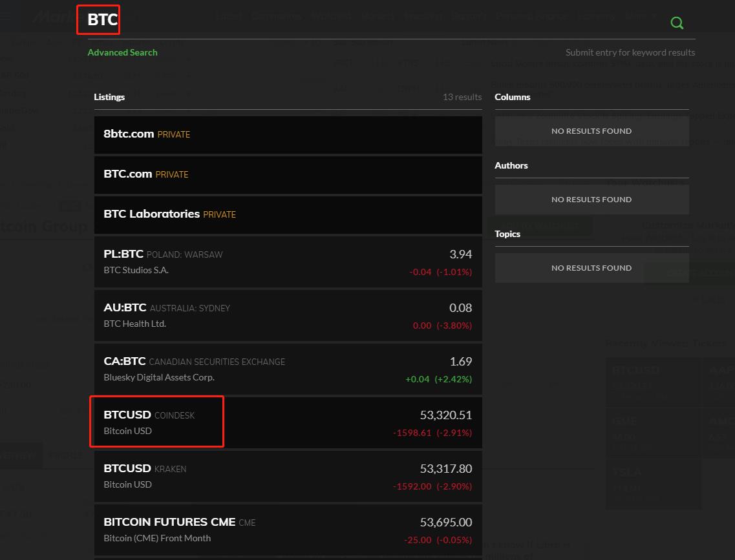Click the Authors No Results Found box
This screenshot has width=735, height=560.
pos(591,200)
